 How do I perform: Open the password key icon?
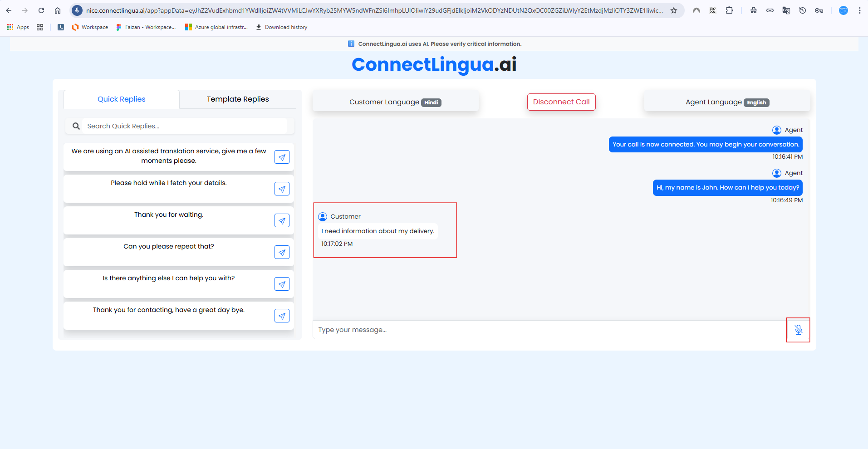[x=819, y=10]
